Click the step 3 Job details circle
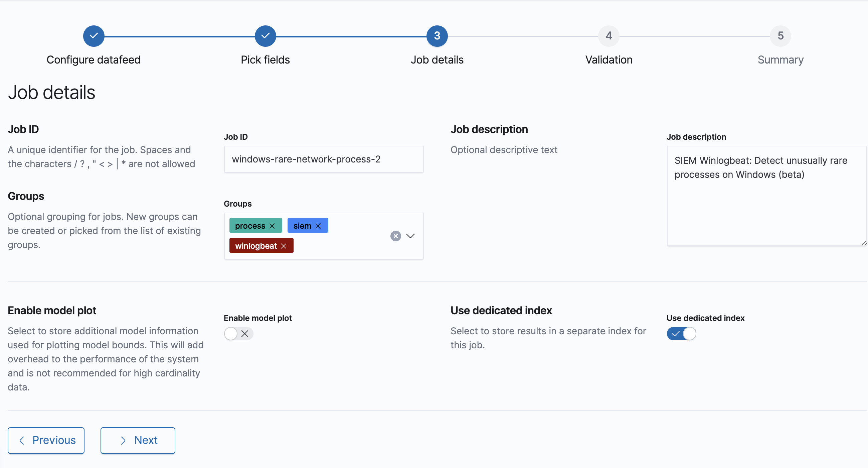The width and height of the screenshot is (868, 468). click(437, 36)
